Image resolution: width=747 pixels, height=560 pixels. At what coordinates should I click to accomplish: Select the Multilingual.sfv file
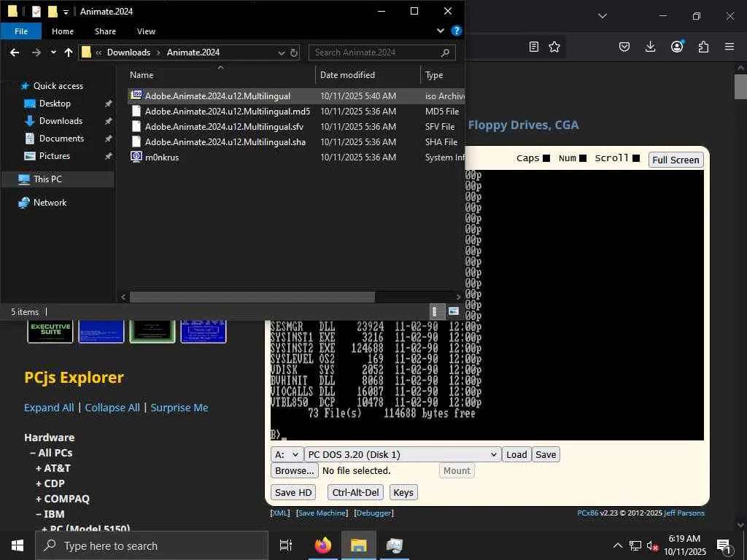click(224, 127)
